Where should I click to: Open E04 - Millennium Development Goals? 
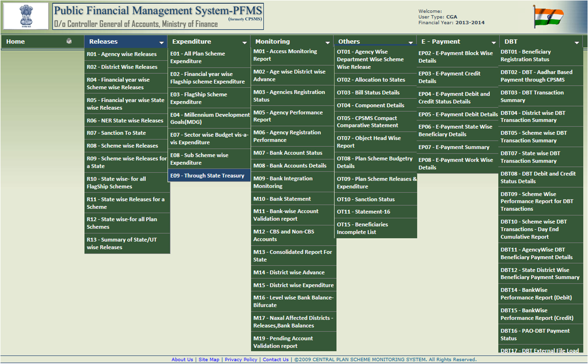pos(209,118)
